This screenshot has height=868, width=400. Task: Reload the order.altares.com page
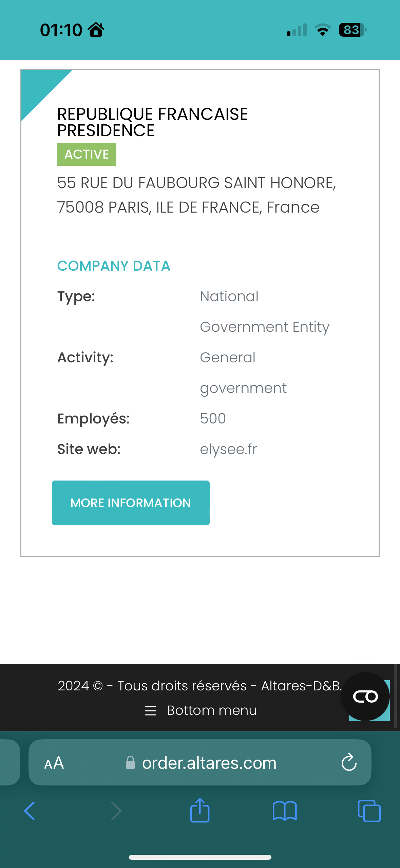pos(349,763)
